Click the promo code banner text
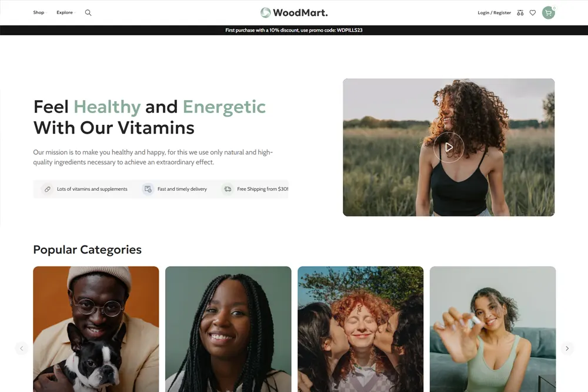Image resolution: width=588 pixels, height=392 pixels. point(294,31)
